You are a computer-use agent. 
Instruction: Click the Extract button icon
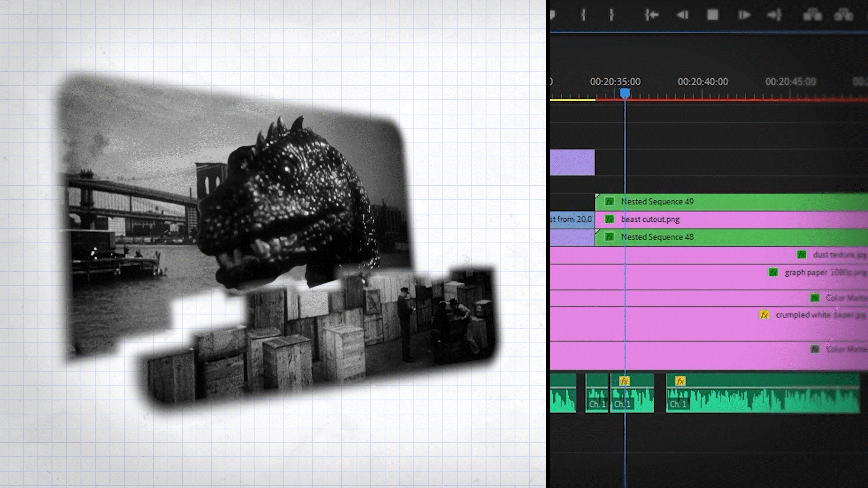(x=844, y=15)
